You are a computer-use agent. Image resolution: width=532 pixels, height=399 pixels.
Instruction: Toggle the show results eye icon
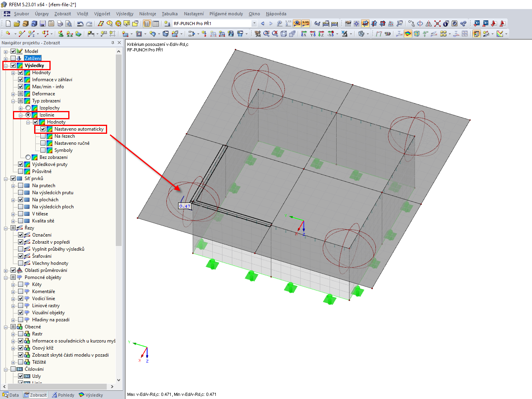(x=297, y=24)
